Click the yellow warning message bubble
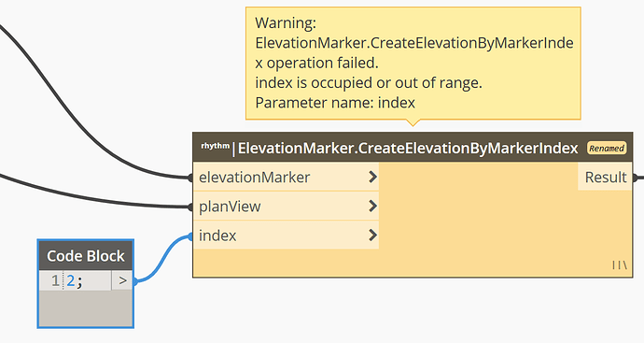The width and height of the screenshot is (644, 343). click(413, 64)
